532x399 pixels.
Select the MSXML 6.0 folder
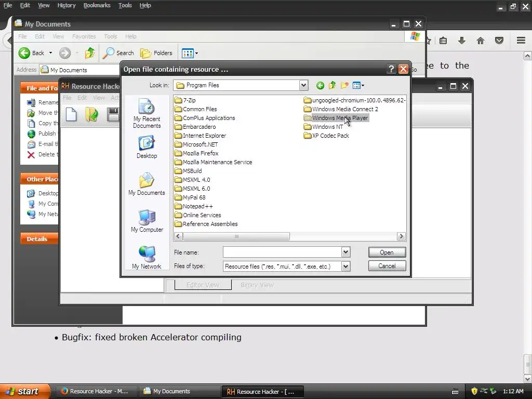click(x=193, y=188)
